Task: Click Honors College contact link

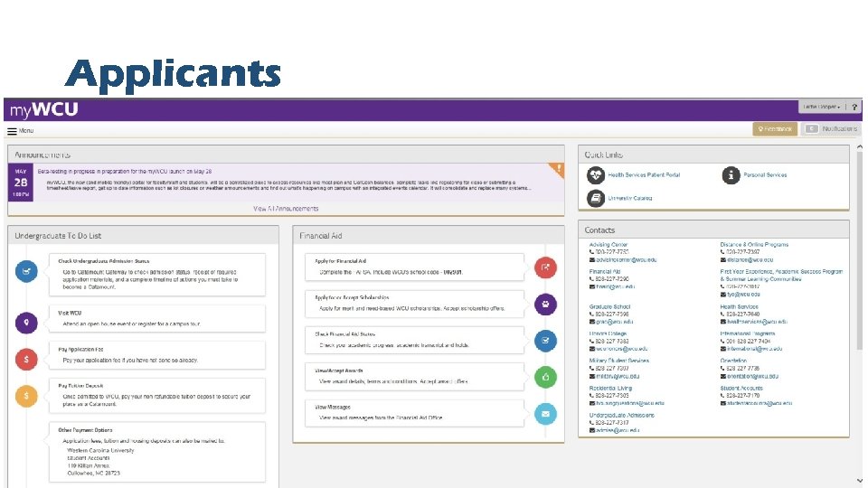Action: [x=608, y=333]
